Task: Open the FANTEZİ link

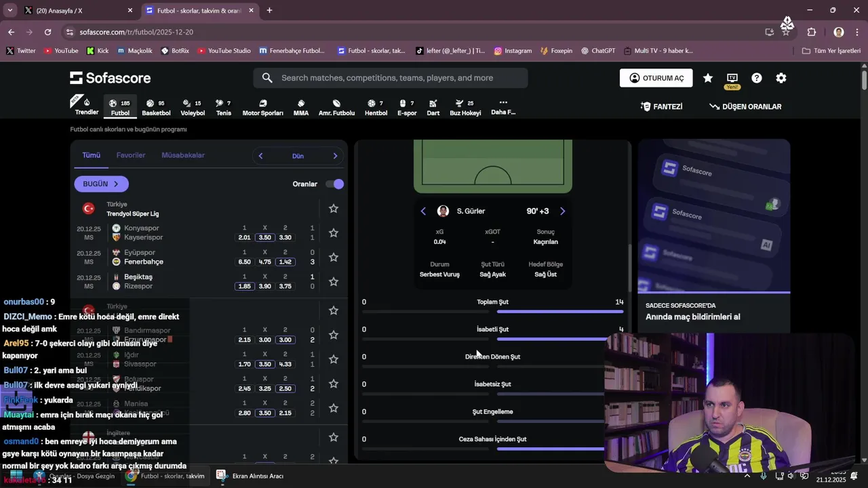Action: (x=661, y=106)
